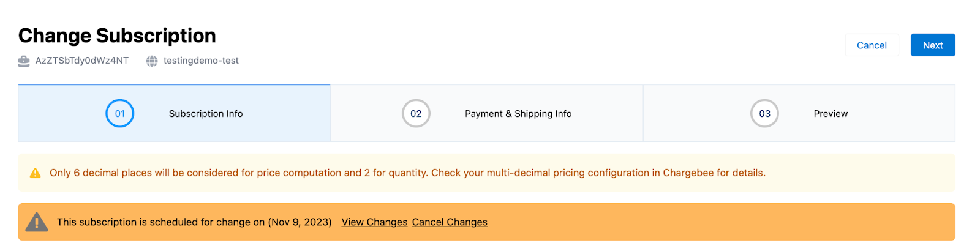Click the decimal places warning message
The width and height of the screenshot is (980, 251).
(407, 173)
